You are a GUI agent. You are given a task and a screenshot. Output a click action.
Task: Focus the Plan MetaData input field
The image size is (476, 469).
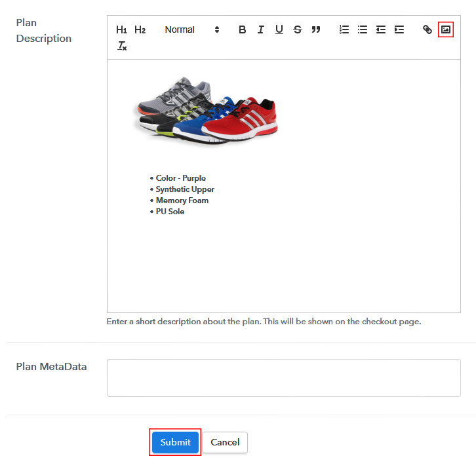pos(283,378)
